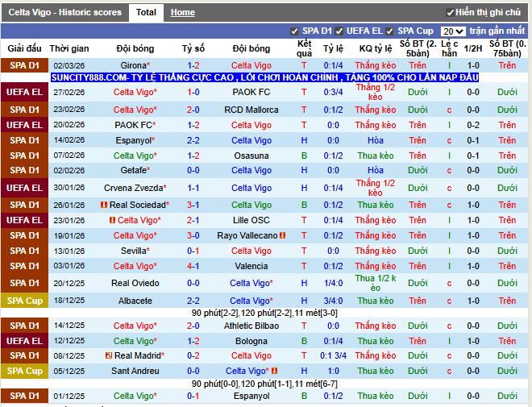Image resolution: width=532 pixels, height=407 pixels.
Task: Click the Tỷ số column header
Action: pos(193,48)
